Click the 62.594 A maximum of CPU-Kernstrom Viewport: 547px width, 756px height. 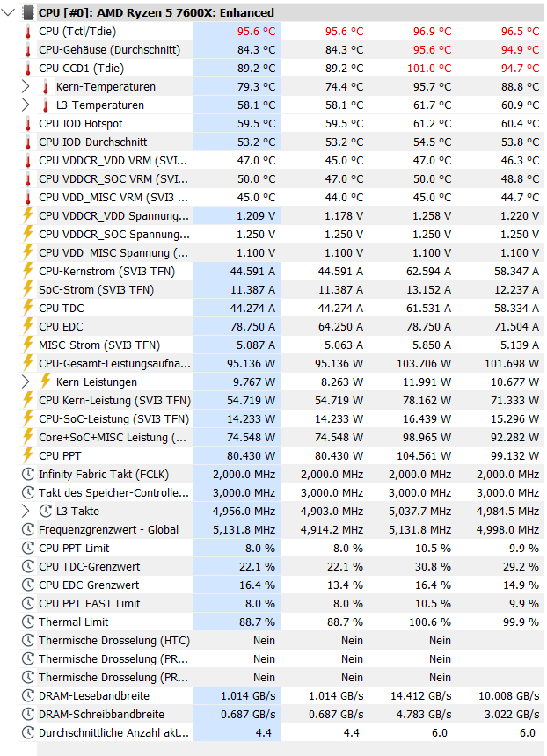(x=428, y=271)
